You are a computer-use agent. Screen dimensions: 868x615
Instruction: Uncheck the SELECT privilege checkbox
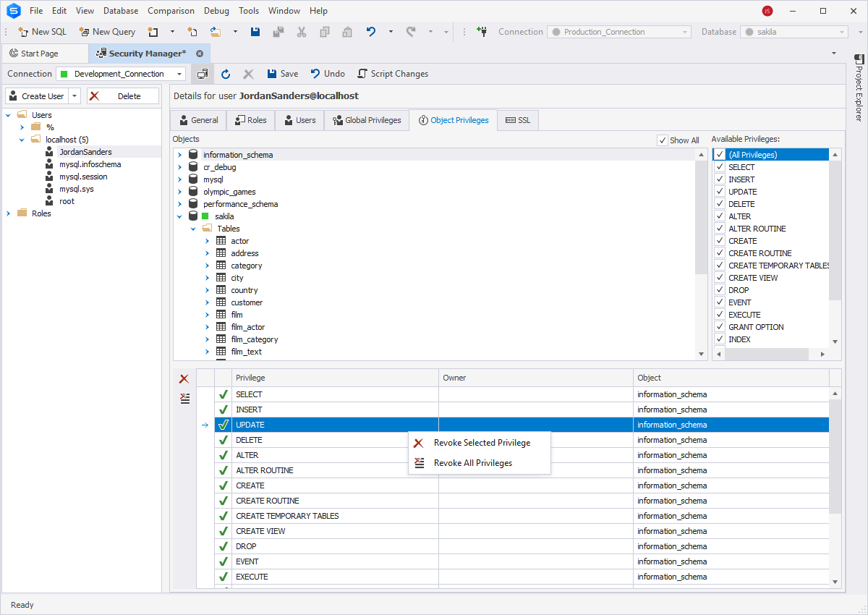[719, 166]
